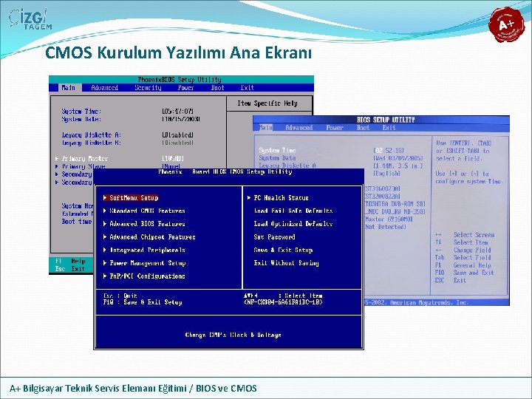Open SoftMenu Setup entry
532x399 pixels.
[x=134, y=198]
